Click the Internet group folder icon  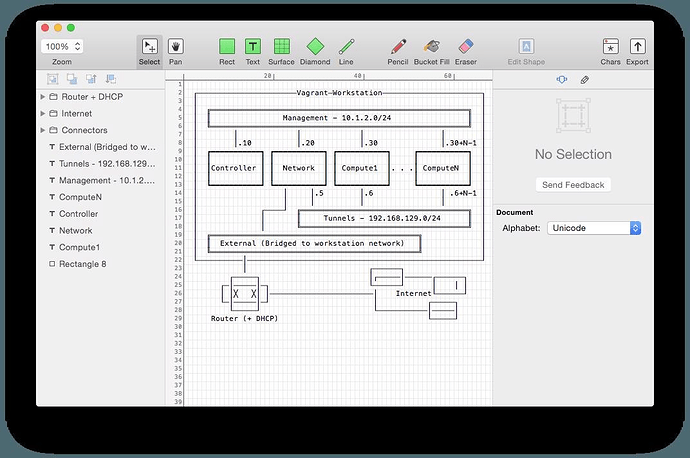[x=53, y=114]
